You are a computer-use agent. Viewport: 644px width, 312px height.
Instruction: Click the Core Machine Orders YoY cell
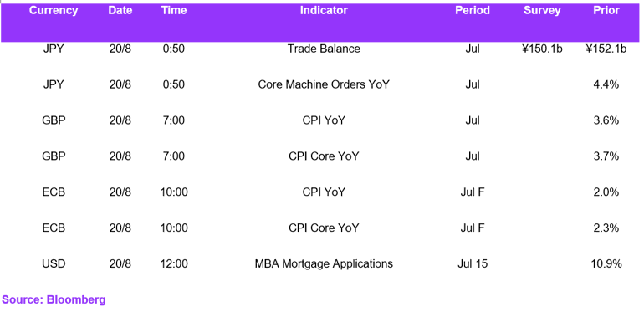(324, 84)
